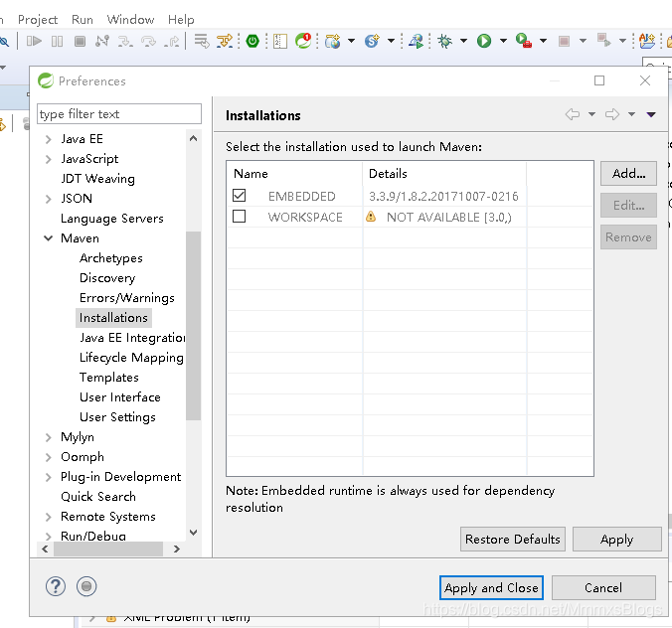Expand the JavaScript tree node
672x628 pixels.
point(49,159)
